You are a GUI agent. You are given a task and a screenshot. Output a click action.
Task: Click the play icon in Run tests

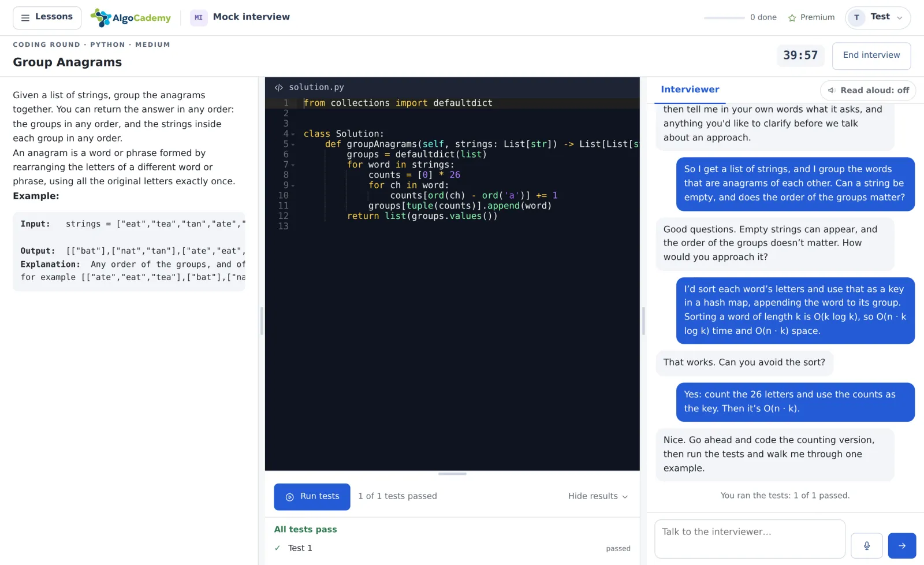point(290,497)
